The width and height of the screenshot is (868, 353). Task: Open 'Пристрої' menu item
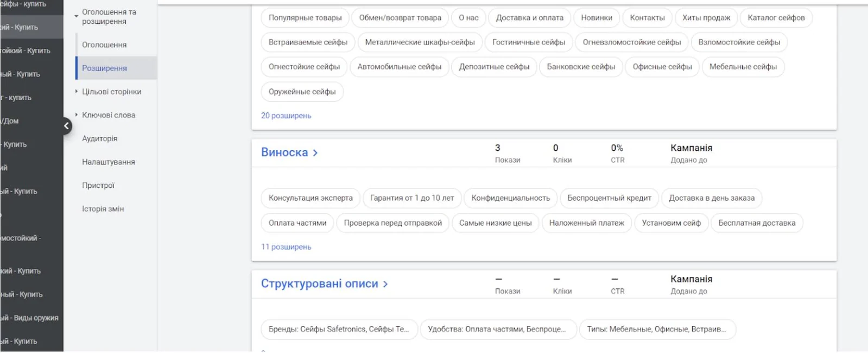click(x=98, y=185)
